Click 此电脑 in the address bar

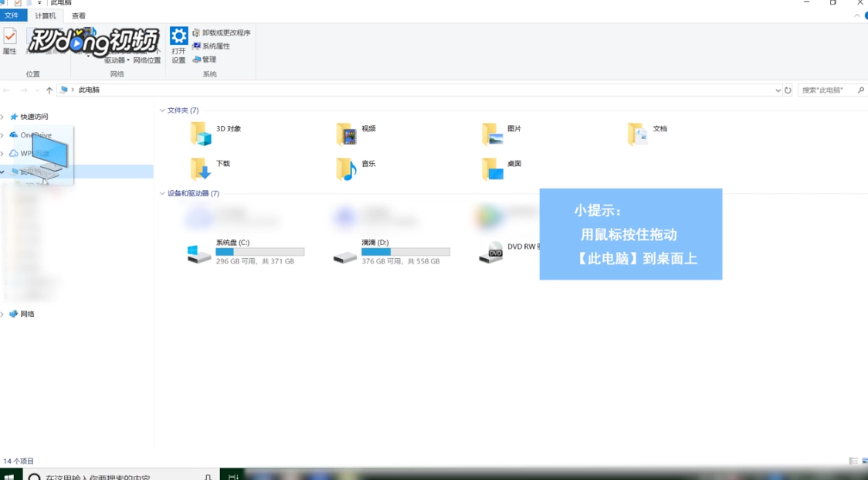89,90
